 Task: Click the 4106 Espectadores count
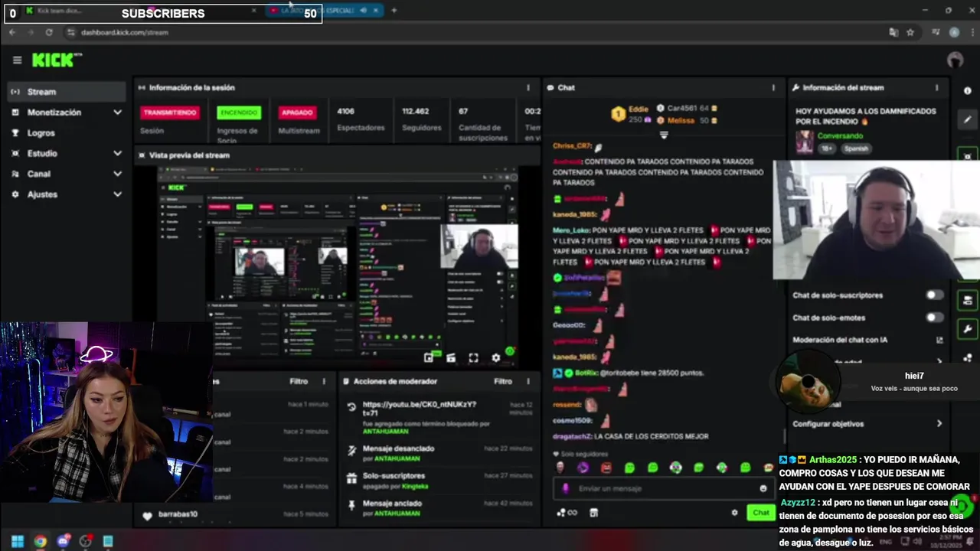[x=345, y=111]
